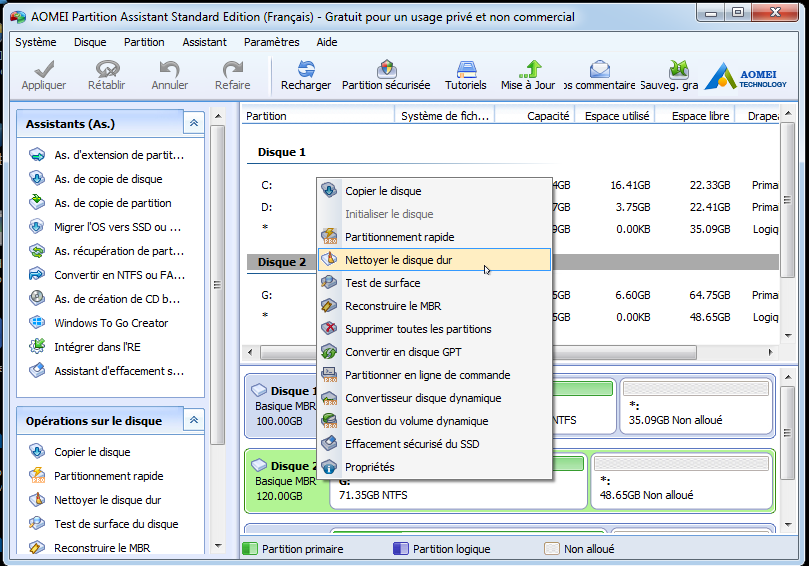This screenshot has width=809, height=566.
Task: Click the Partition column header
Action: (x=318, y=116)
